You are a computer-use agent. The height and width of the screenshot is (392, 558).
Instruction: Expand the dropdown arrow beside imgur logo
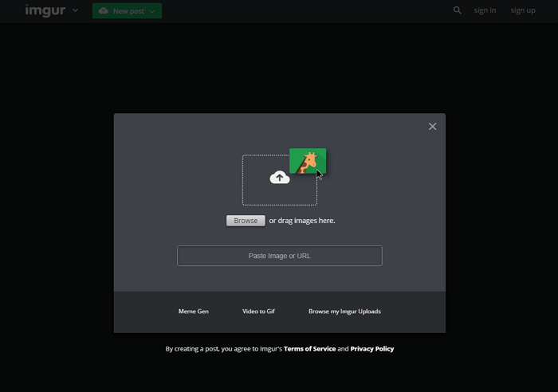[76, 10]
